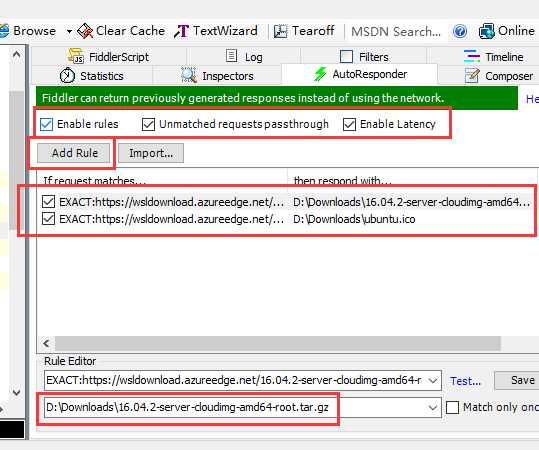The width and height of the screenshot is (539, 450).
Task: Open the blue help question icon
Action: (x=460, y=31)
